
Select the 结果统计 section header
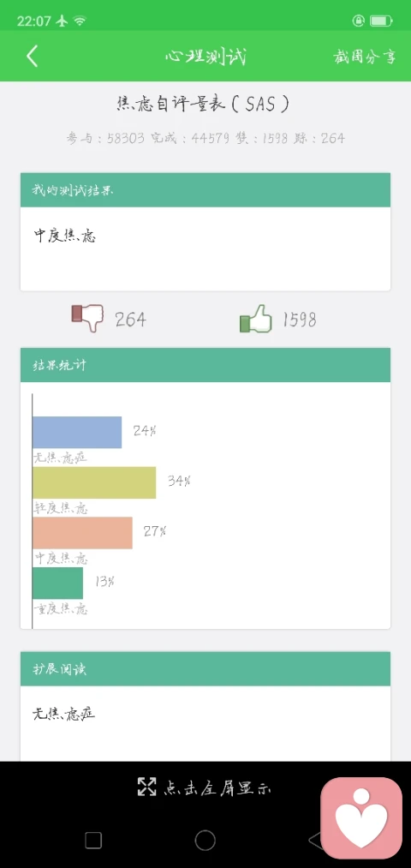point(205,365)
